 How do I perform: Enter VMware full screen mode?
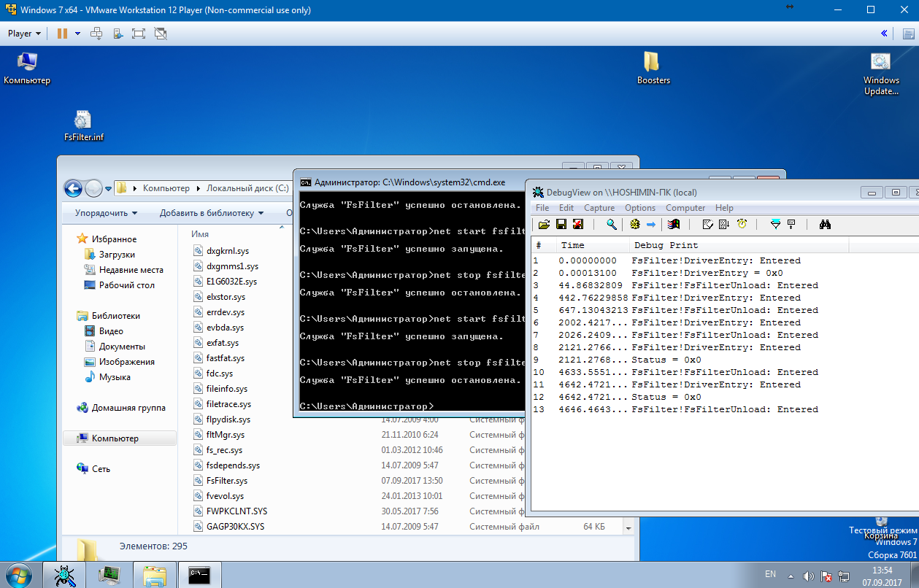(x=139, y=34)
